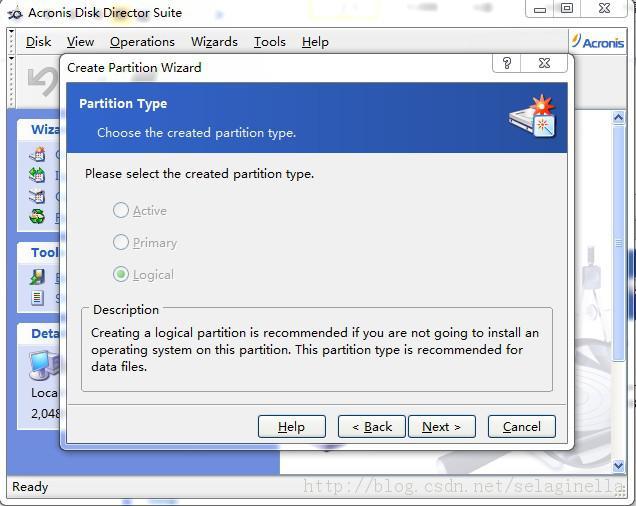Viewport: 636px width, 506px height.
Task: Click the Acronis Disk Director app icon in title bar
Action: click(x=15, y=13)
